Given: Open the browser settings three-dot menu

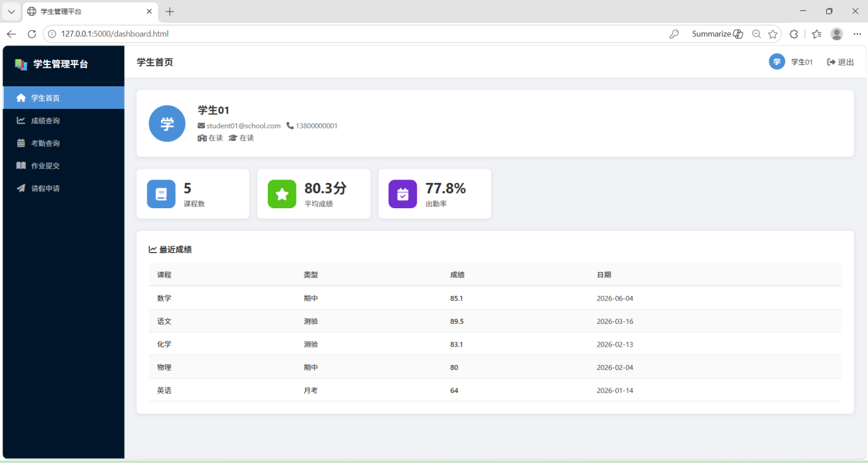Looking at the screenshot, I should coord(857,34).
